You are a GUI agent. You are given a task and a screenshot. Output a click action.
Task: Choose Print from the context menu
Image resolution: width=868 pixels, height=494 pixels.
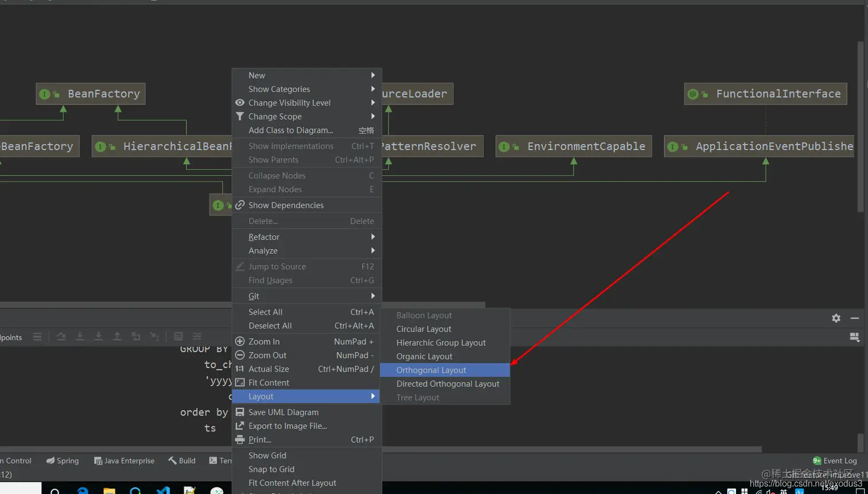307,439
